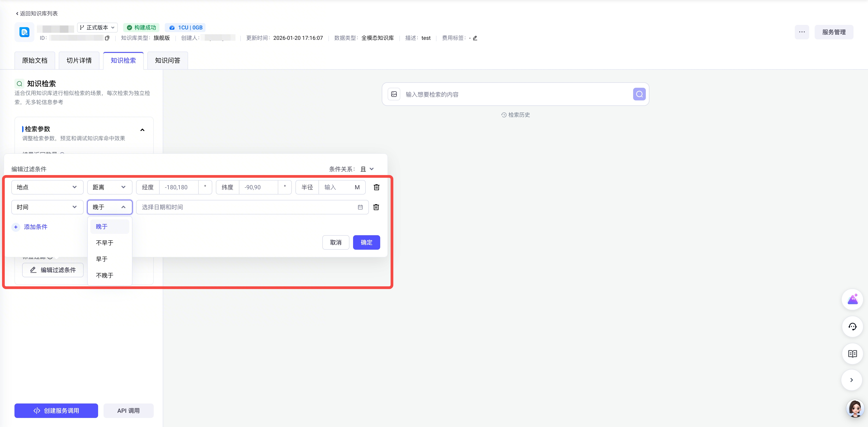
Task: Edit the 费用标签 pencil icon
Action: (x=475, y=38)
